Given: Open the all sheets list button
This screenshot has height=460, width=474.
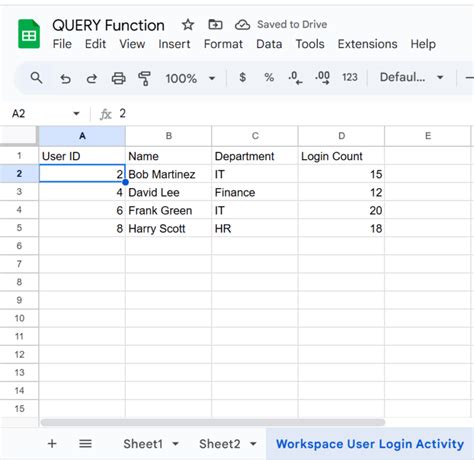Looking at the screenshot, I should [85, 444].
